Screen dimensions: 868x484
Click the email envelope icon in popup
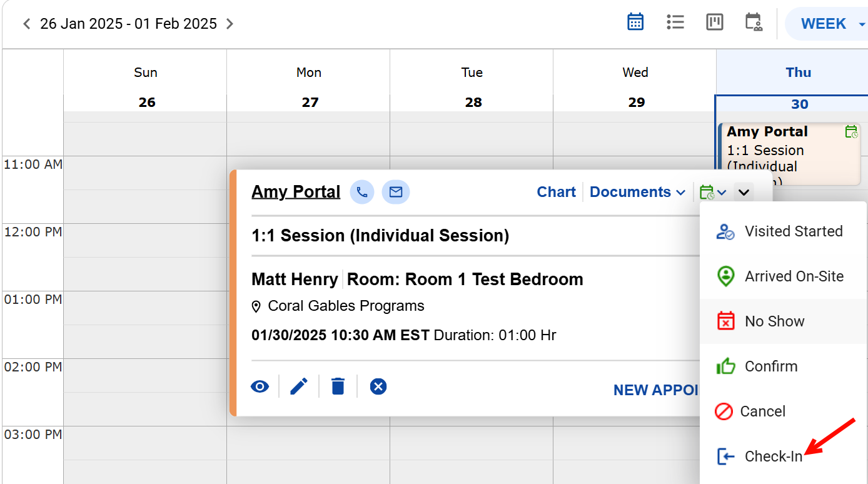coord(396,192)
